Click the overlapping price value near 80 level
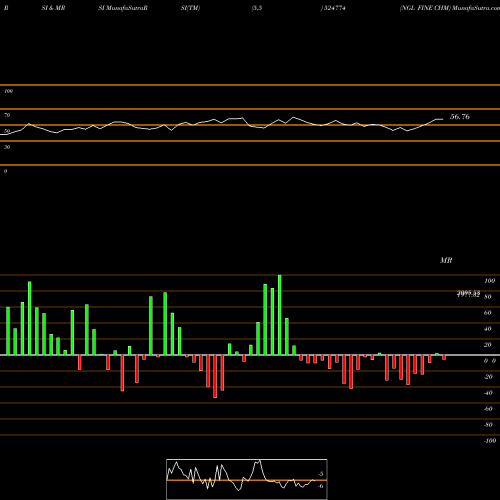The height and width of the screenshot is (500, 500). coord(468,294)
